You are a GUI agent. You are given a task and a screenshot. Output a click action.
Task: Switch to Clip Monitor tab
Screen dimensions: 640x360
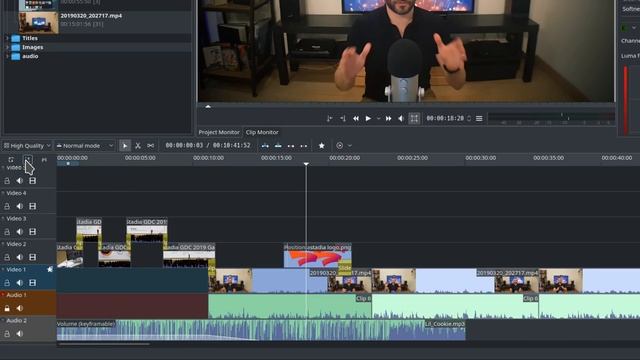pyautogui.click(x=262, y=132)
